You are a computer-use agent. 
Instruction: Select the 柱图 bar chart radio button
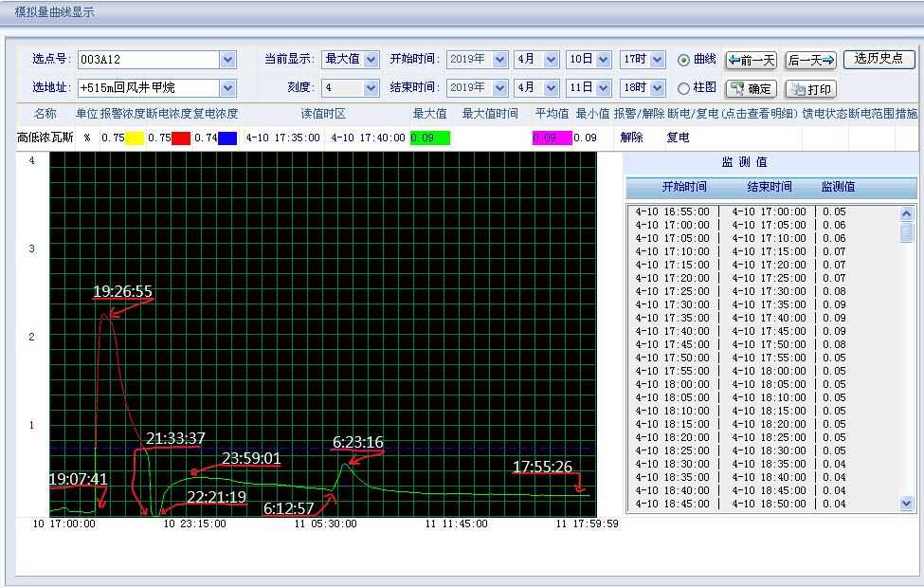(683, 88)
